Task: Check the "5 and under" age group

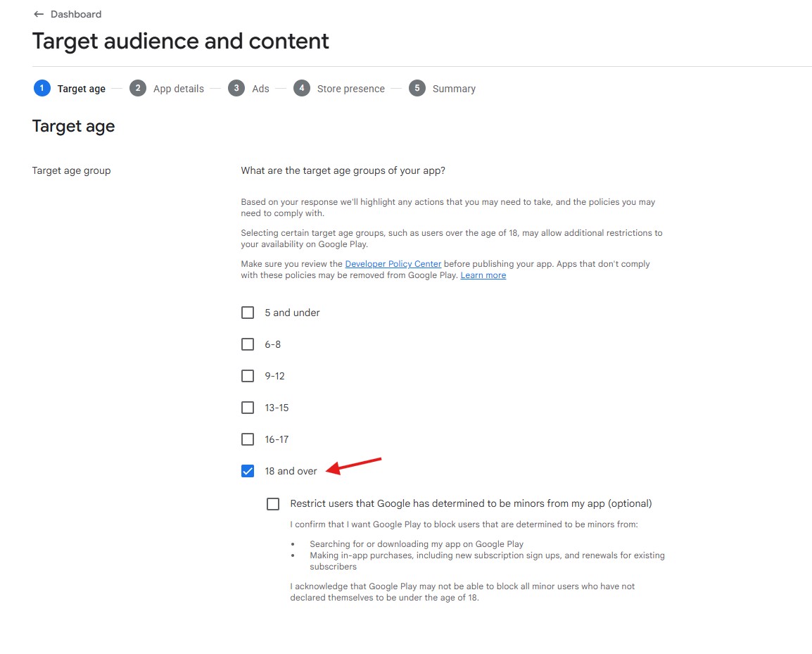Action: coord(248,313)
